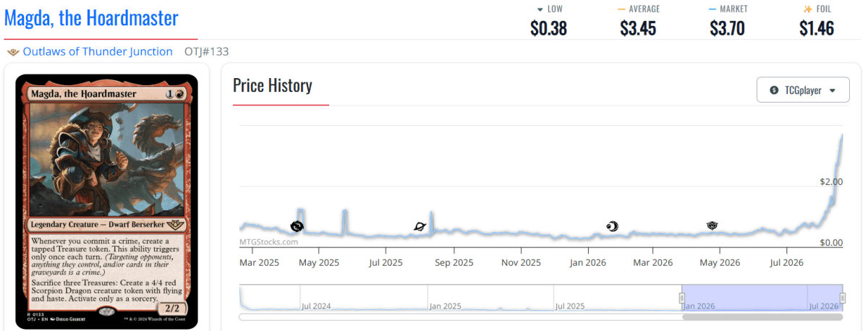Click the LOW price value $0.38
The width and height of the screenshot is (868, 331).
click(x=548, y=28)
